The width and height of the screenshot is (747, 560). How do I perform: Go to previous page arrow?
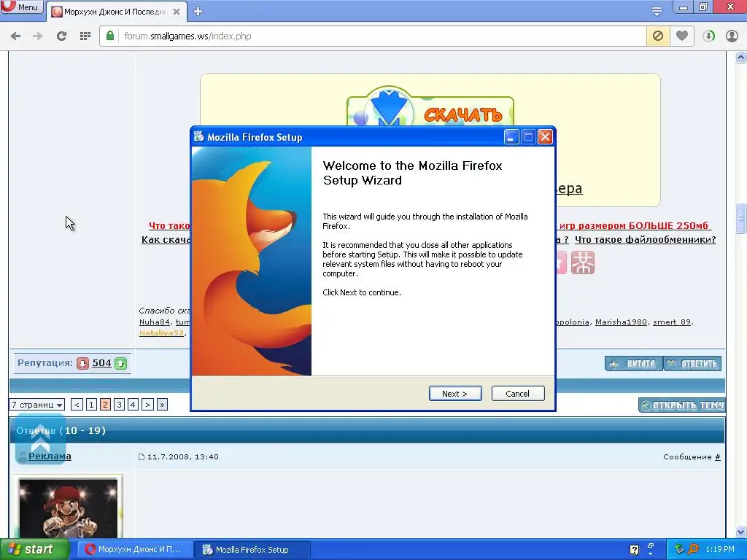pyautogui.click(x=77, y=405)
